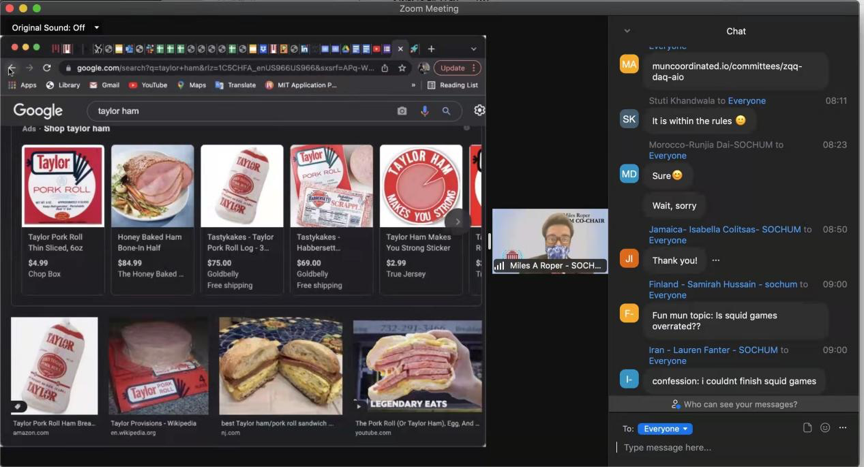
Task: Open Tastykakes Habbersett scrapple product
Action: coord(331,219)
